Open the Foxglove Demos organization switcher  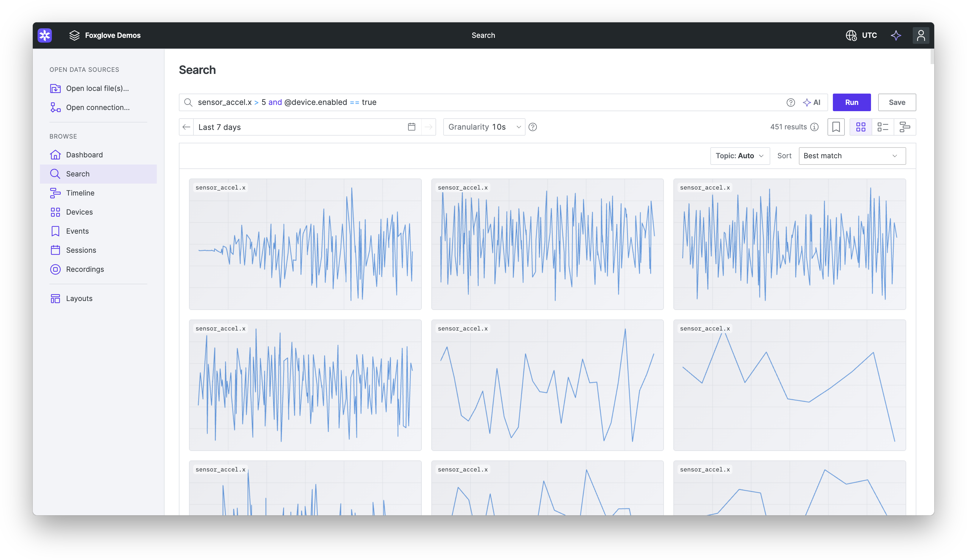tap(105, 35)
